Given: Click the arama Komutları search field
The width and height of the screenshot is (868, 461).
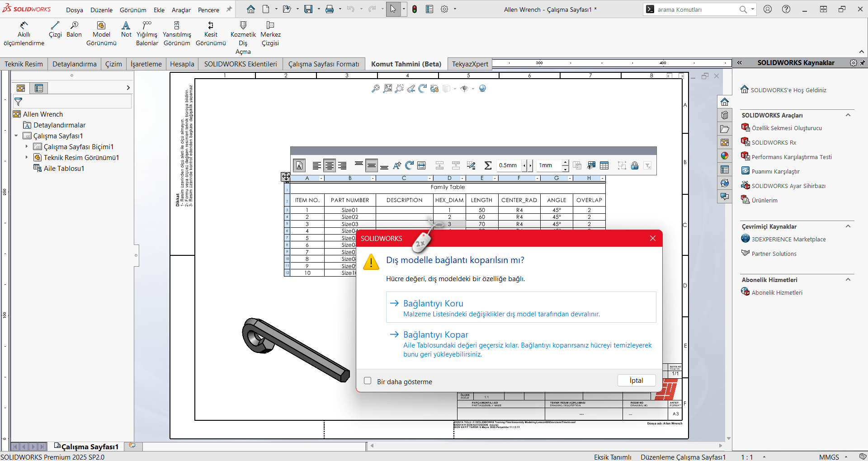Looking at the screenshot, I should pyautogui.click(x=696, y=9).
